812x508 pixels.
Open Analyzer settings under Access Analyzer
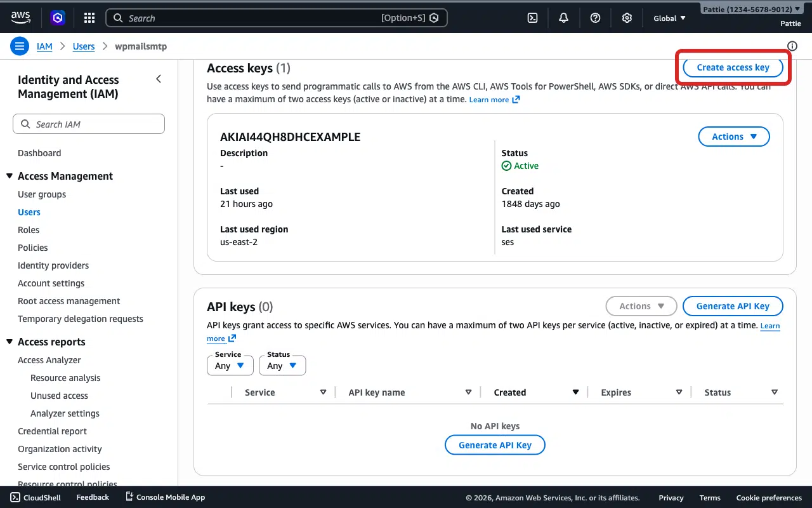pos(65,413)
